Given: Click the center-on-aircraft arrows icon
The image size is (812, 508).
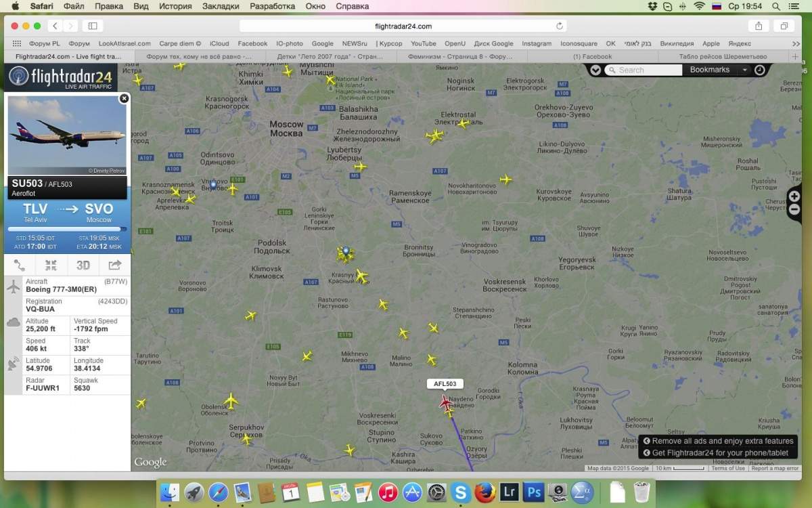Looking at the screenshot, I should [x=51, y=266].
